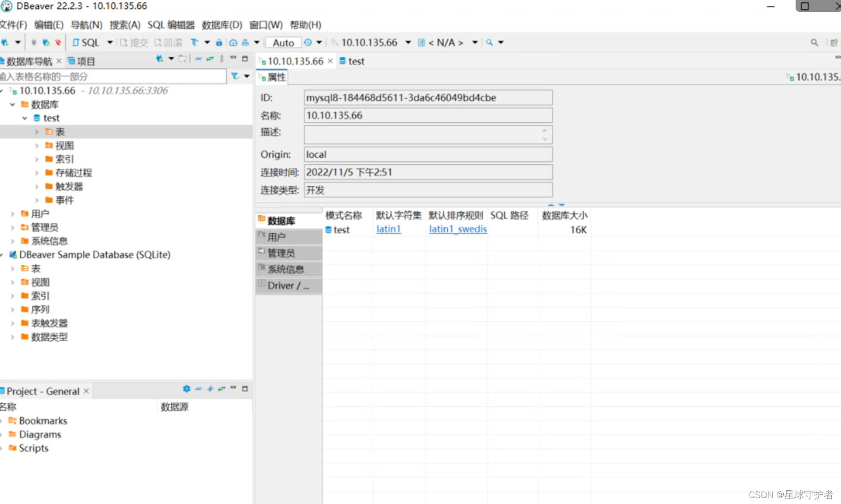Open a new SQL editor with SQL button
This screenshot has height=504, width=841.
click(x=85, y=42)
